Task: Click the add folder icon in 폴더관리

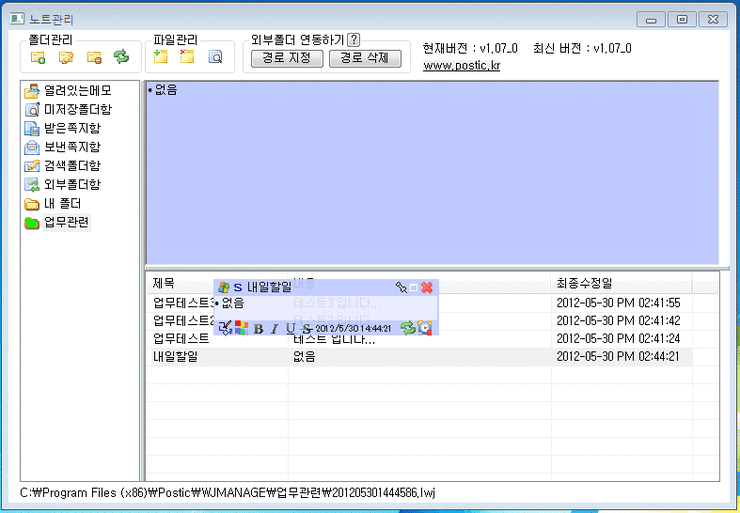Action: click(38, 58)
